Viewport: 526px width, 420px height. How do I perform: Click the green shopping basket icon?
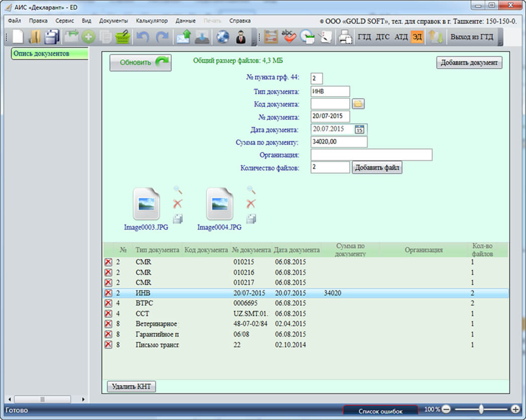(123, 37)
